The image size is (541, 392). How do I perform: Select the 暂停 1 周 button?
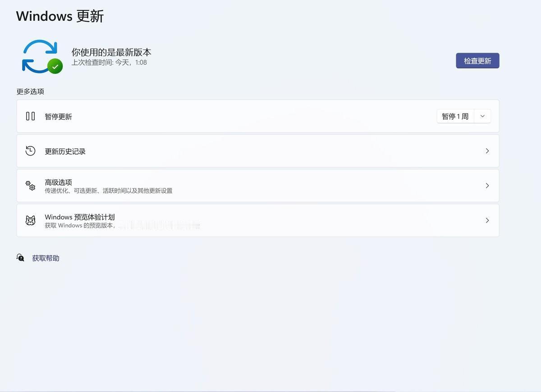(455, 116)
